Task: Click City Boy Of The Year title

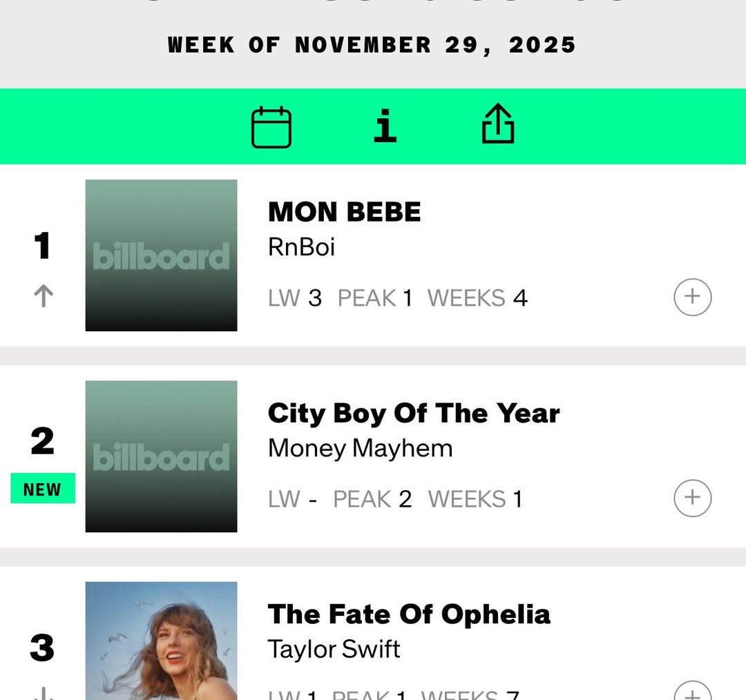Action: click(413, 414)
